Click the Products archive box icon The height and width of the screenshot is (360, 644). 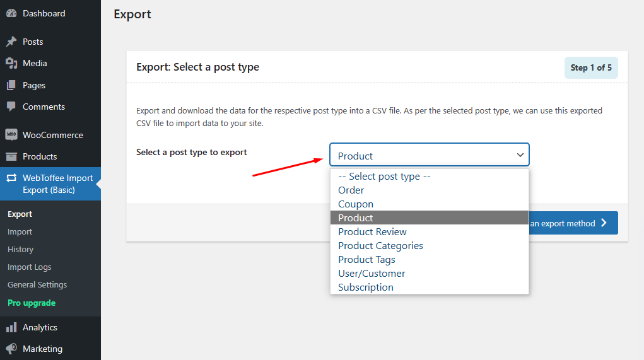click(x=11, y=156)
